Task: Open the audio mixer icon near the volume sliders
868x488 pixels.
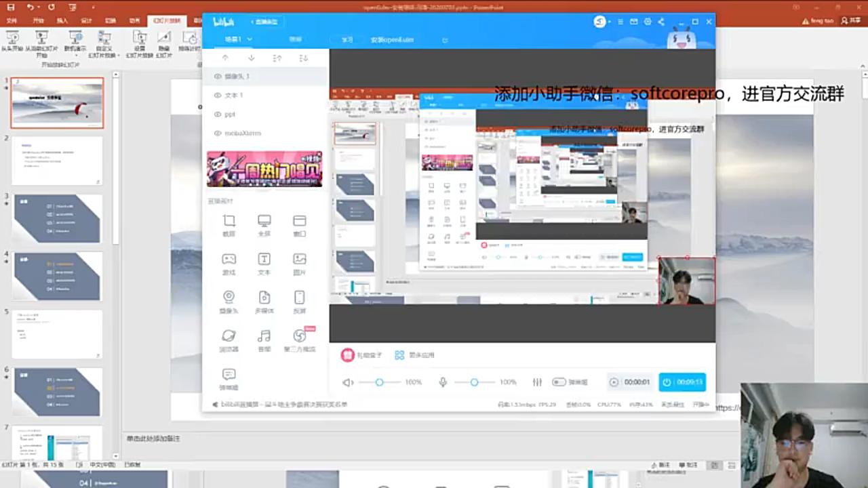Action: click(x=536, y=382)
